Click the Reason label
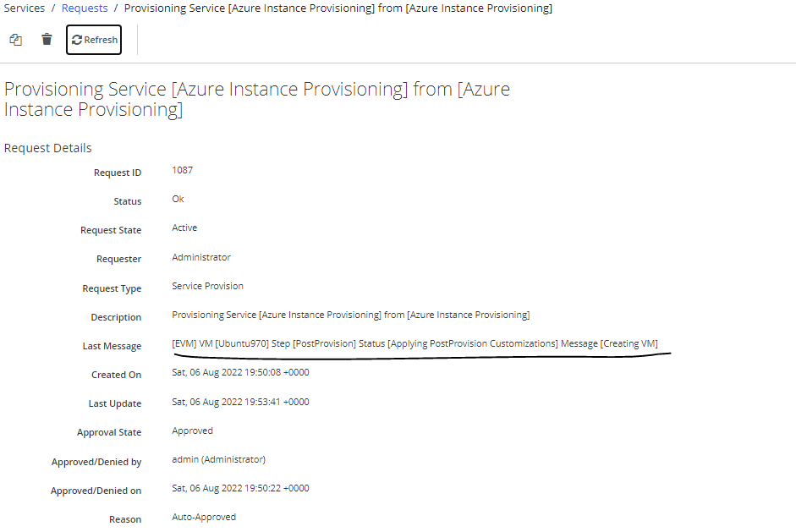Viewport: 796px width, 532px height. [x=125, y=519]
